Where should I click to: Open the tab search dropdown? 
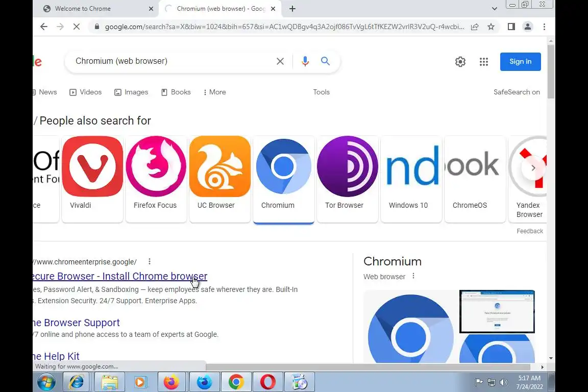(x=494, y=9)
